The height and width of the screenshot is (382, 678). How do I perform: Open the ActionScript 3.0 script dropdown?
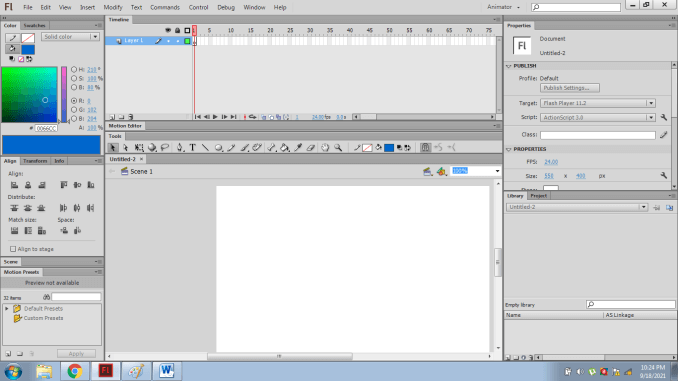click(x=598, y=117)
